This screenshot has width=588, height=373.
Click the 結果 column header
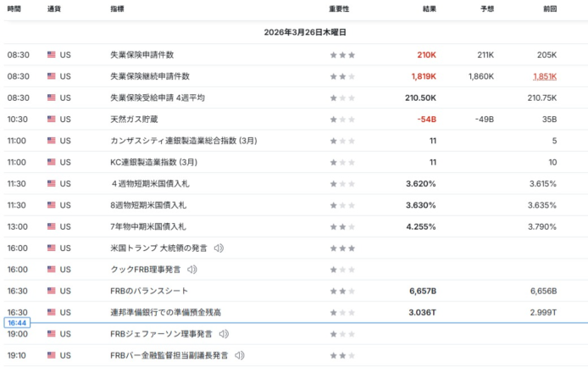(429, 8)
